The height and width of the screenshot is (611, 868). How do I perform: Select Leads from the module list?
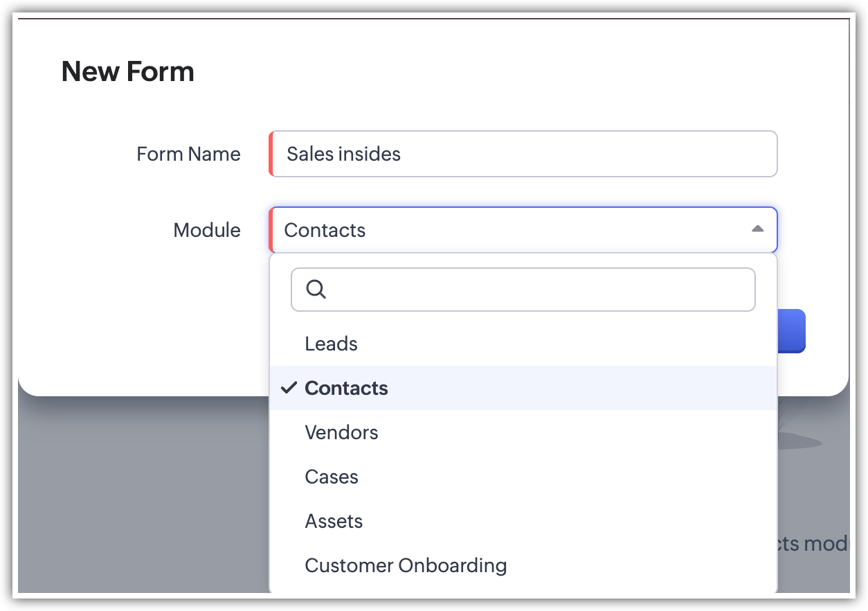(x=331, y=344)
